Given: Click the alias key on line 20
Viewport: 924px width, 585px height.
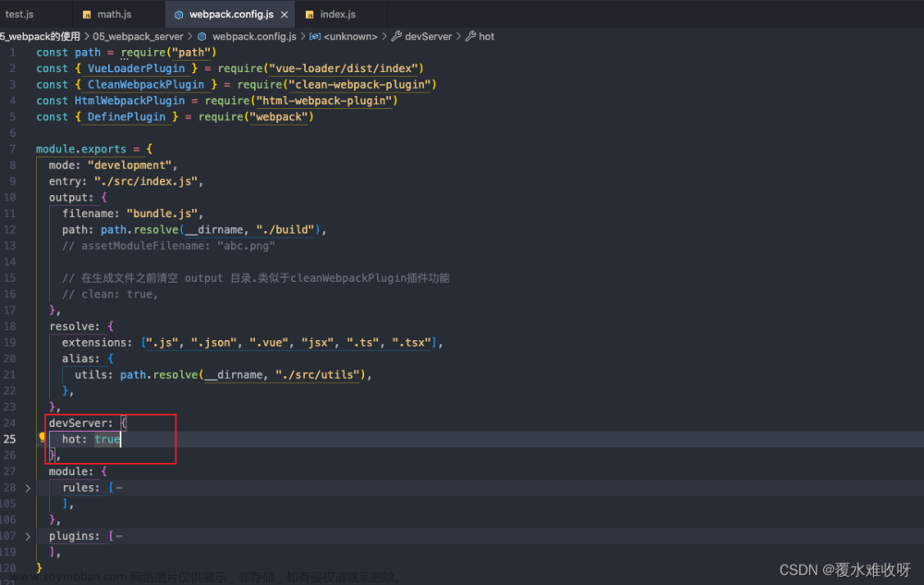Looking at the screenshot, I should (78, 359).
